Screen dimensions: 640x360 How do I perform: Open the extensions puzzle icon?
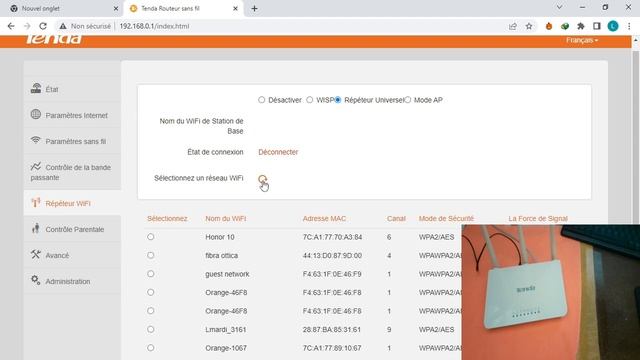[x=581, y=26]
